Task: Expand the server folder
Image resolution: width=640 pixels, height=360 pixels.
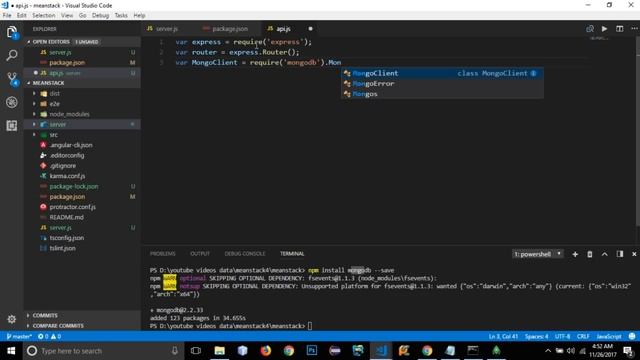Action: [x=34, y=124]
